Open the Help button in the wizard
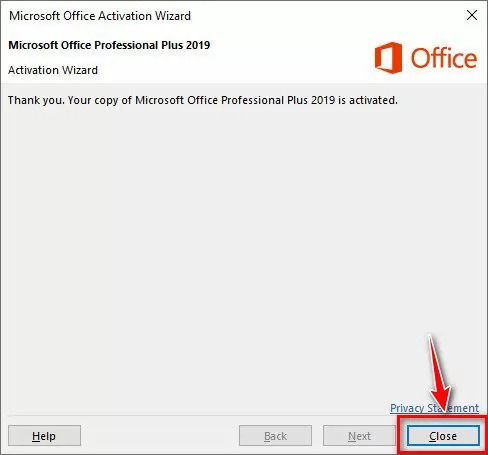The height and width of the screenshot is (455, 488). [x=44, y=436]
